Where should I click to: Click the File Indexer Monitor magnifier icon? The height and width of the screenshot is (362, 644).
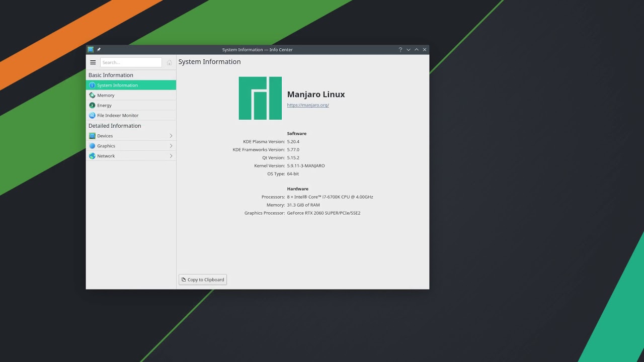pos(92,115)
